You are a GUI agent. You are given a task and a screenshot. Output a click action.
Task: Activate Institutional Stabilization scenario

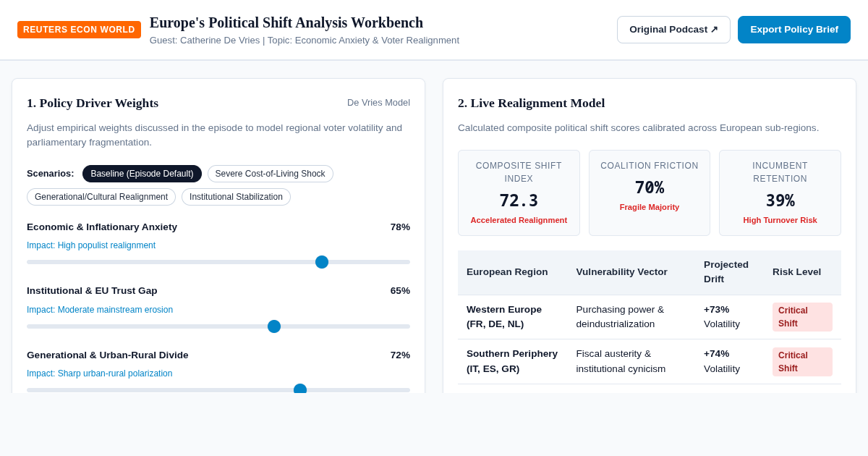coord(236,197)
